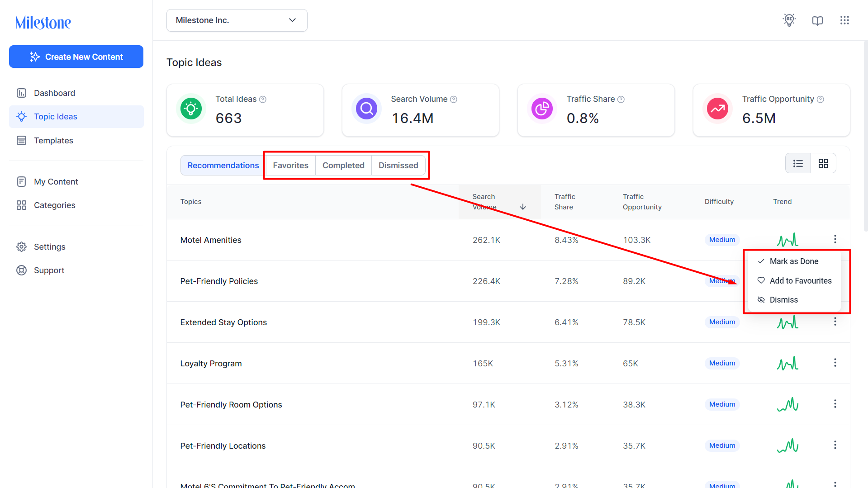Switch to list view icon
The width and height of the screenshot is (868, 488).
(798, 163)
